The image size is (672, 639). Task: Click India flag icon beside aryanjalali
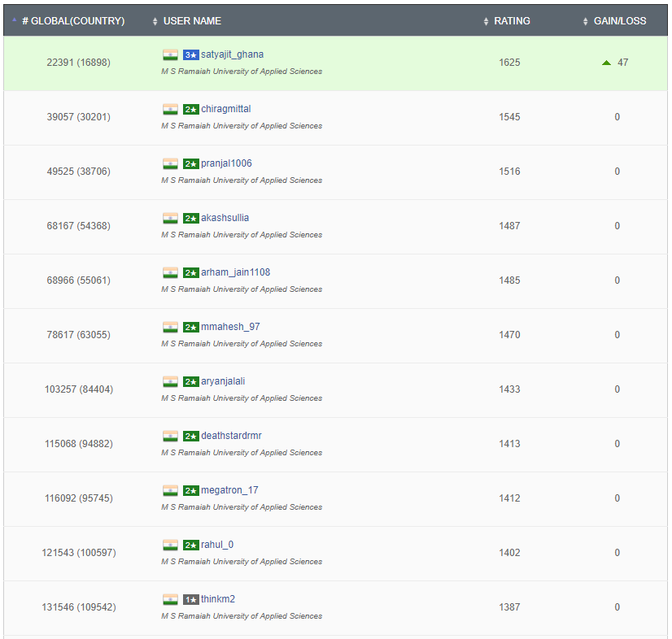tap(170, 381)
